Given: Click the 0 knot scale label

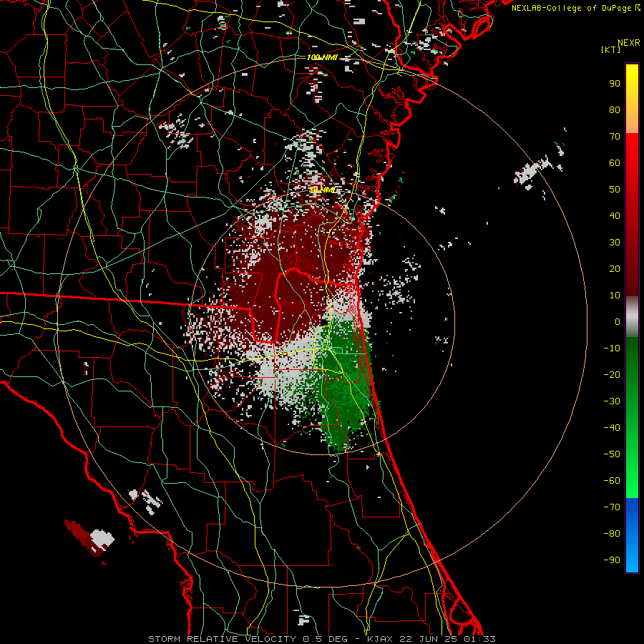Looking at the screenshot, I should coord(618,321).
